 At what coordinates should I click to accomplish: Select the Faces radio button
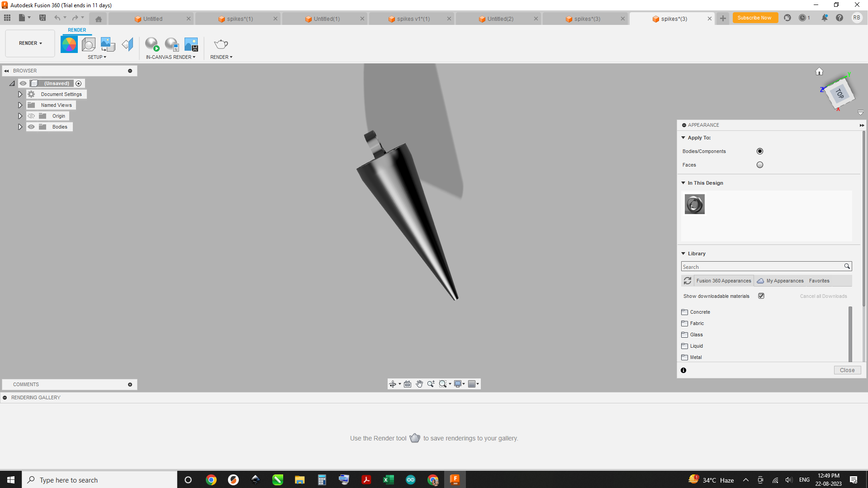click(759, 165)
